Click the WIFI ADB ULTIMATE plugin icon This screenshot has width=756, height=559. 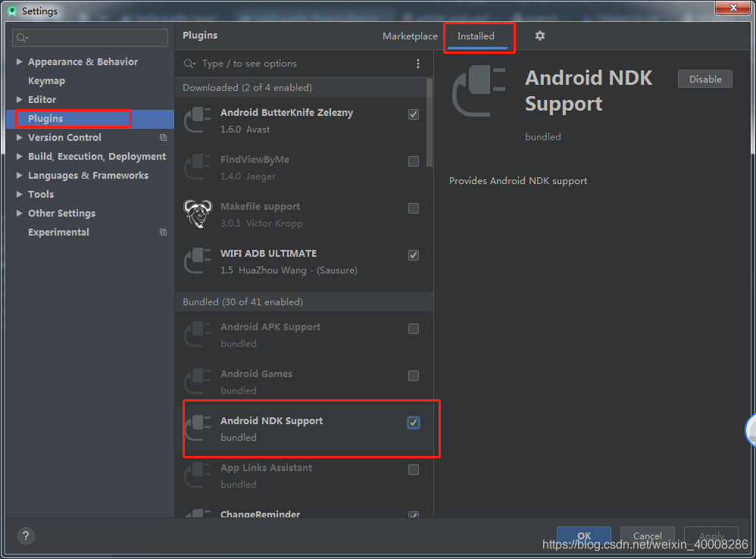(198, 261)
